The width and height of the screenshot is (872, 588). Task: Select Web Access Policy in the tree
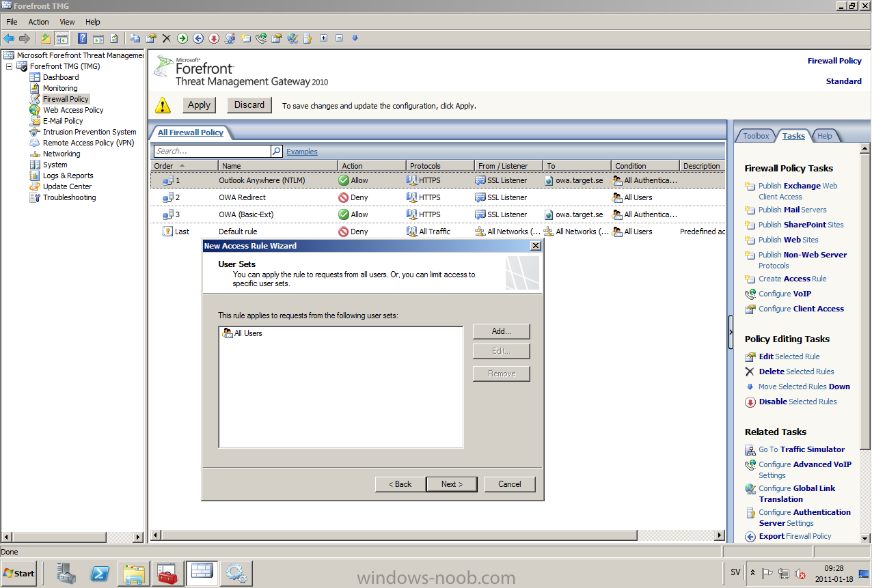73,110
